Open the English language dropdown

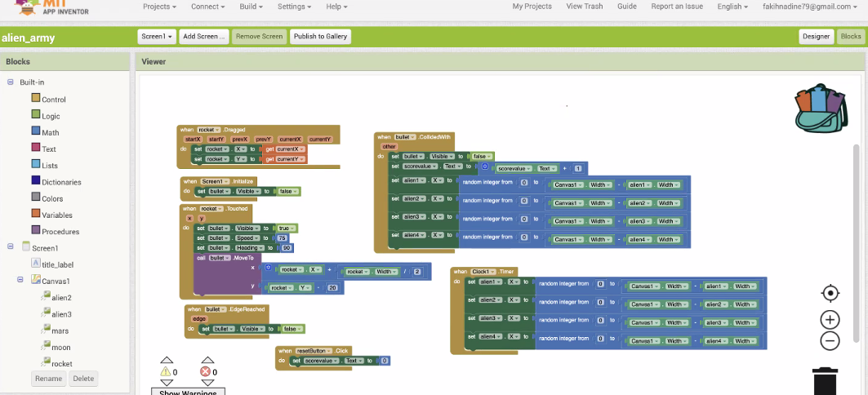click(732, 7)
